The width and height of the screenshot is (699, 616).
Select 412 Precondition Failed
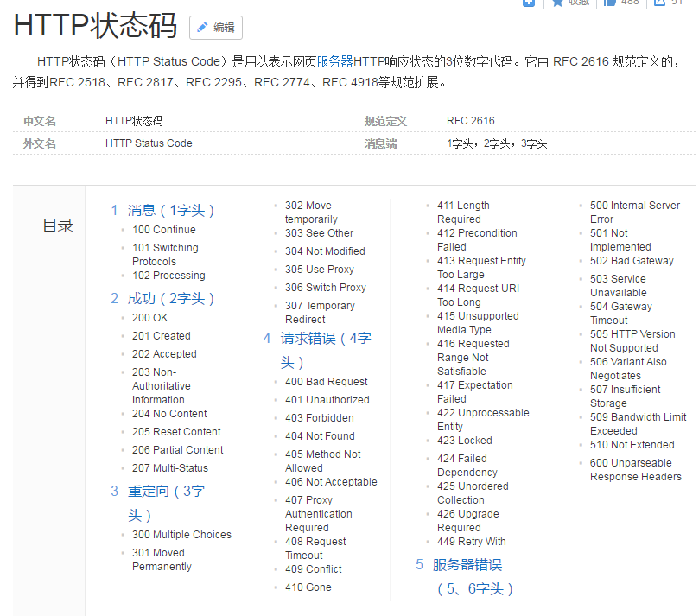click(477, 240)
